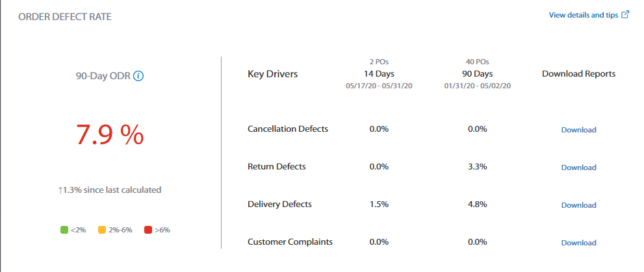Download the Return Defects report
Image resolution: width=644 pixels, height=272 pixels.
[579, 167]
